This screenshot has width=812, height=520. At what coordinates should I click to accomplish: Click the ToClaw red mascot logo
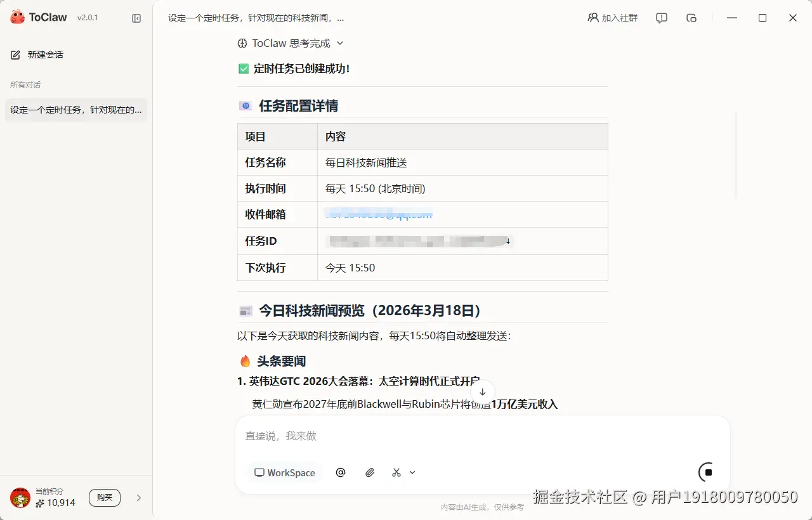(x=17, y=17)
